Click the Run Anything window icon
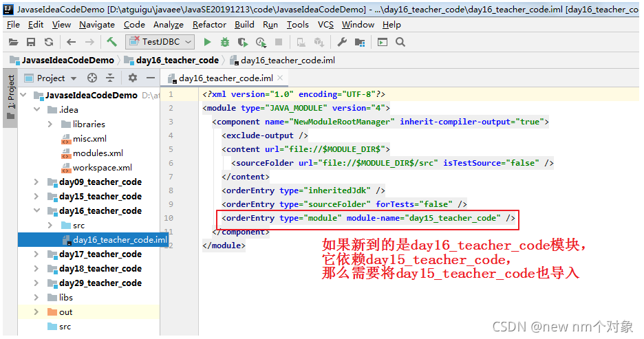 [383, 42]
